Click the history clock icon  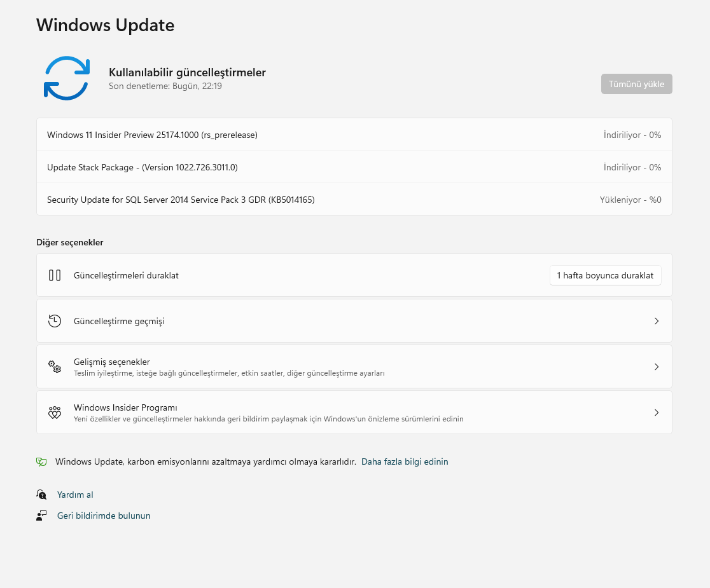coord(55,321)
